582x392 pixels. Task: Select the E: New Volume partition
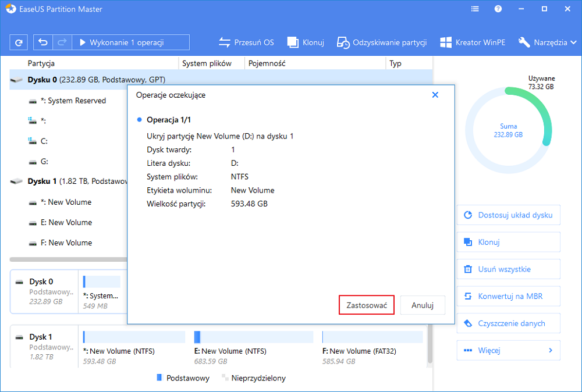(x=64, y=222)
